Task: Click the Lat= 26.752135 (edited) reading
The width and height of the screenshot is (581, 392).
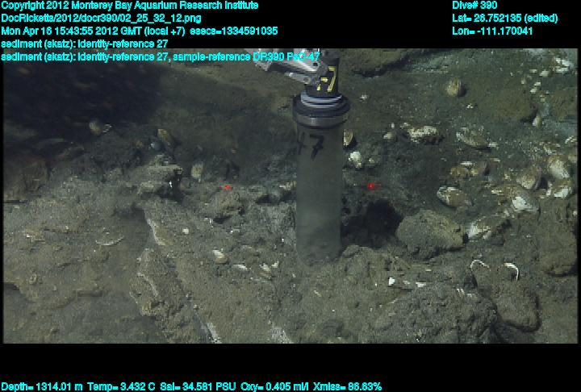Action: pos(505,19)
